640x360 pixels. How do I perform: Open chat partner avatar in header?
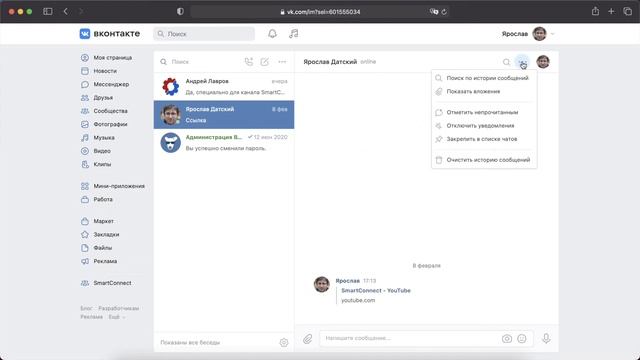click(543, 62)
